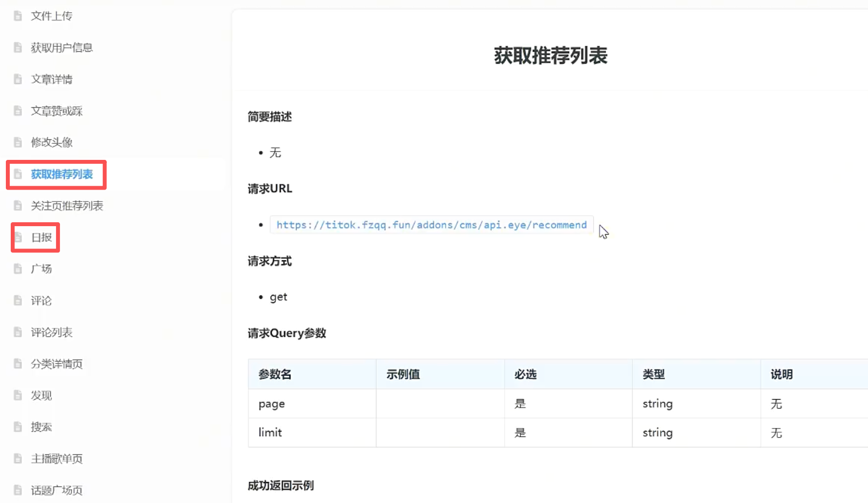Select the 评论列表 sidebar entry
Image resolution: width=868 pixels, height=503 pixels.
click(51, 332)
